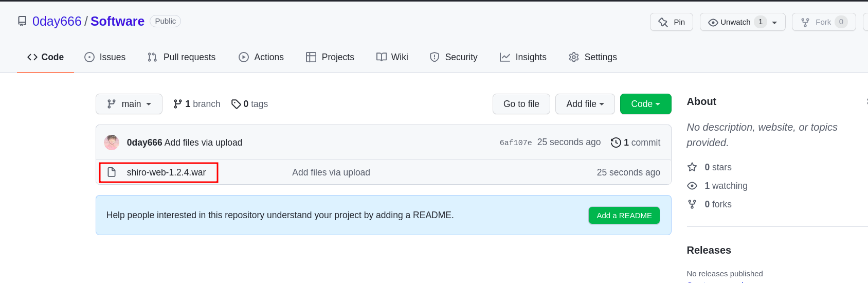Open the 0 stars link
The image size is (868, 283).
718,167
